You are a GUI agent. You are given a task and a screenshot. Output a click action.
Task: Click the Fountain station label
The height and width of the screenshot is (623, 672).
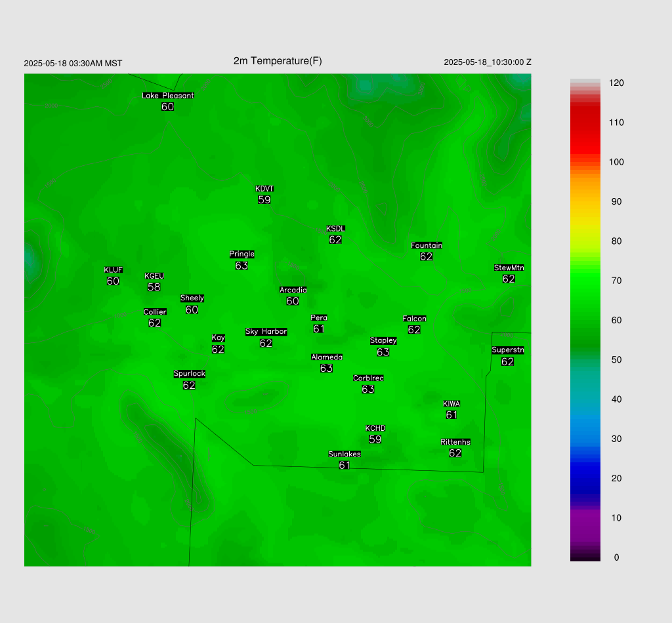427,245
